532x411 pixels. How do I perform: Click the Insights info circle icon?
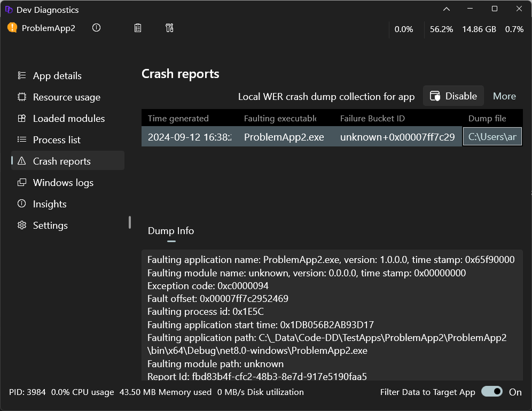pos(22,204)
